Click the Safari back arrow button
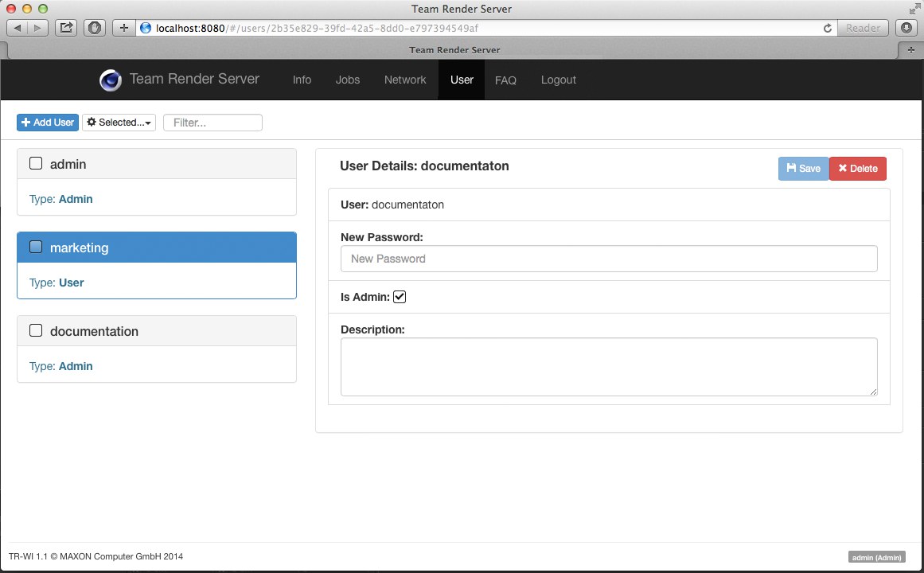The height and width of the screenshot is (573, 924). click(x=18, y=28)
